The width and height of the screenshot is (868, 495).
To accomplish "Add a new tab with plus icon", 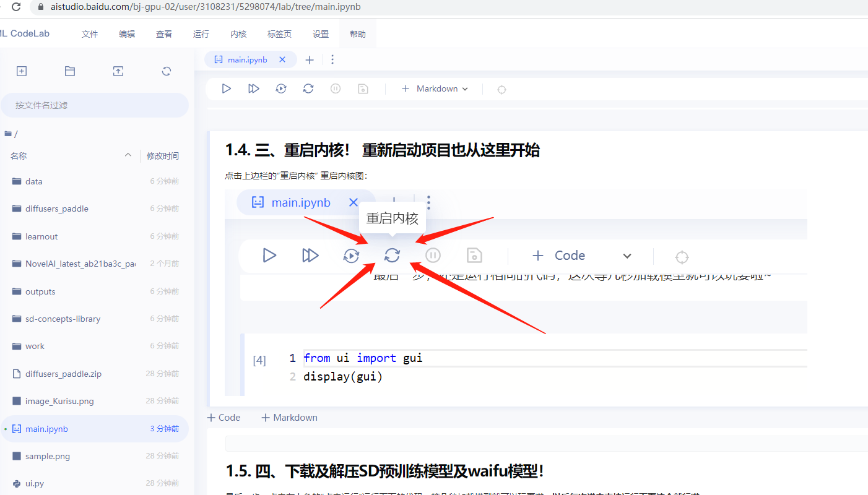I will (310, 59).
